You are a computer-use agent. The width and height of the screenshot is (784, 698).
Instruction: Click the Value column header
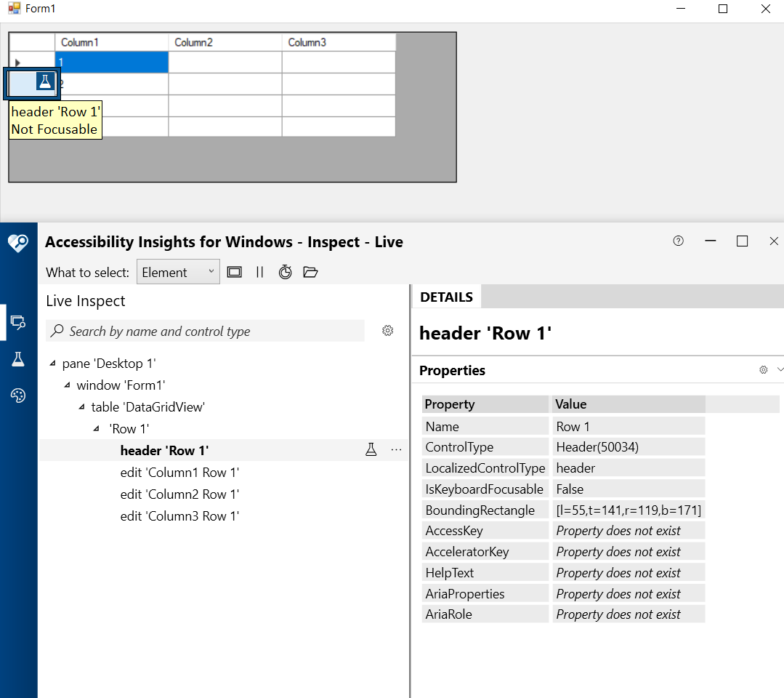click(629, 404)
